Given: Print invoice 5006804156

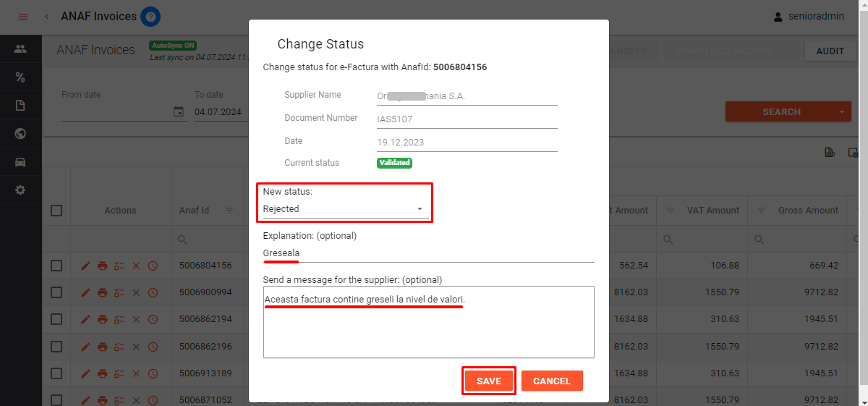Looking at the screenshot, I should pyautogui.click(x=103, y=266).
